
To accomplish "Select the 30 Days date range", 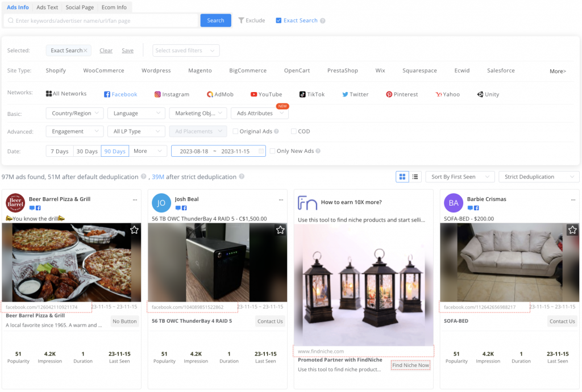I will pos(87,151).
